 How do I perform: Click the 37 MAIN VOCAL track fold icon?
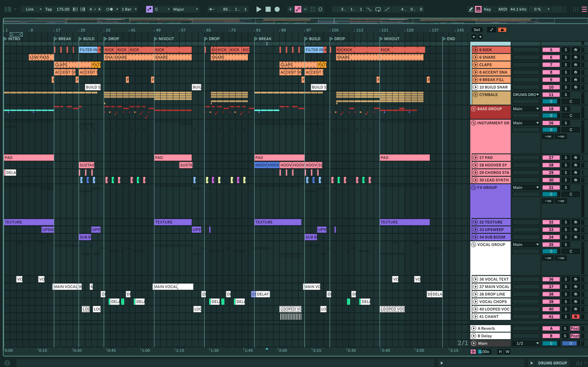(475, 287)
